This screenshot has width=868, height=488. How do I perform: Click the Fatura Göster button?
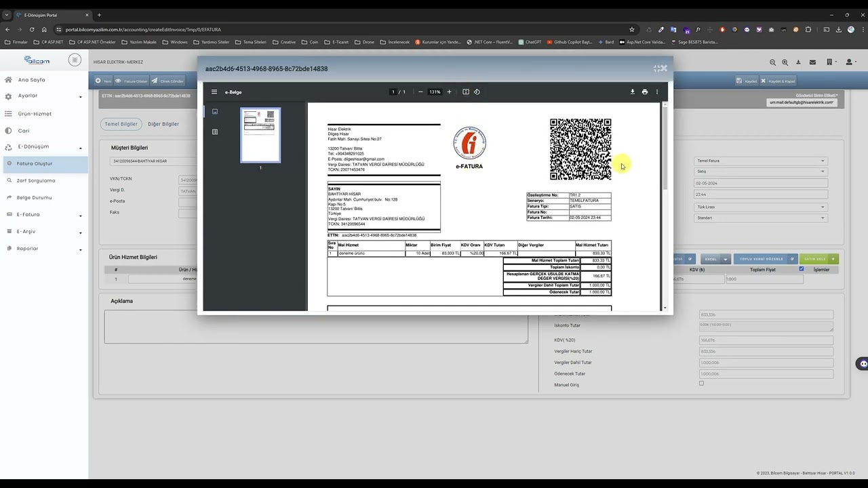[x=131, y=81]
